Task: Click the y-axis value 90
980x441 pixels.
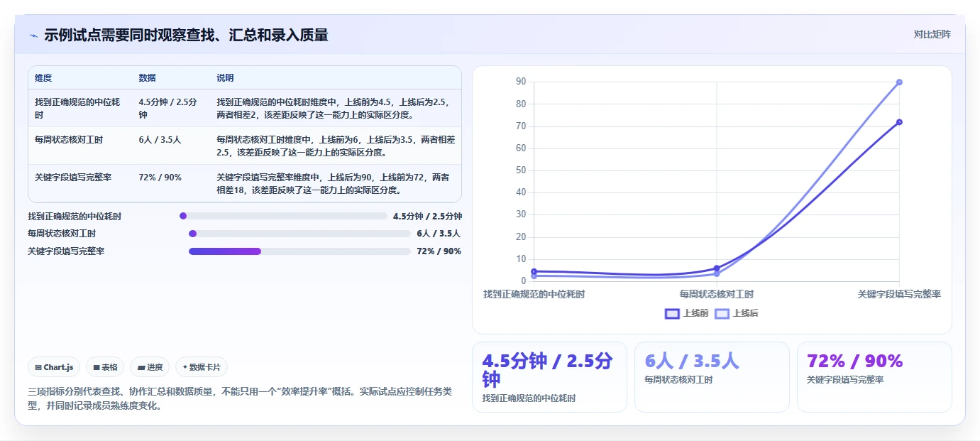Action: [521, 82]
